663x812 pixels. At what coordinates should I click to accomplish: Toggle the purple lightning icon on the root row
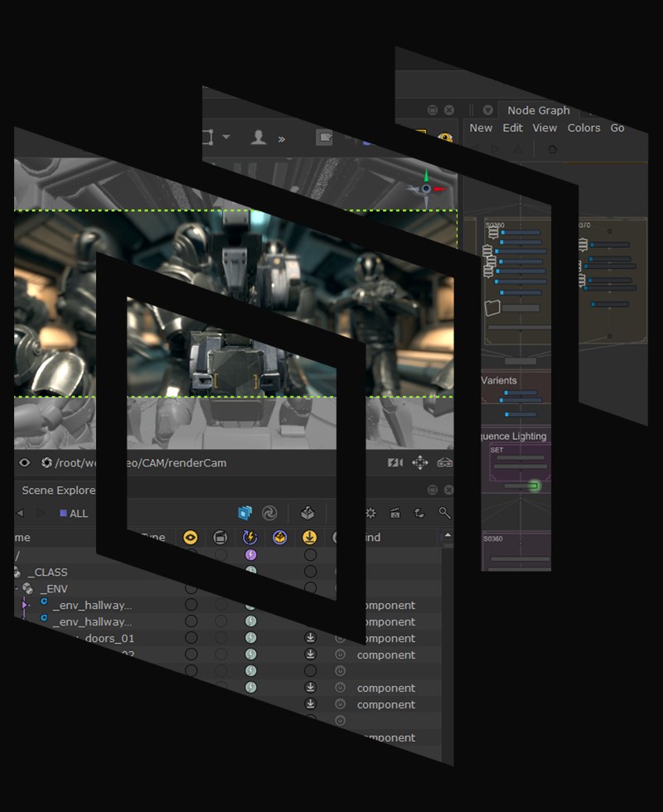pos(250,554)
